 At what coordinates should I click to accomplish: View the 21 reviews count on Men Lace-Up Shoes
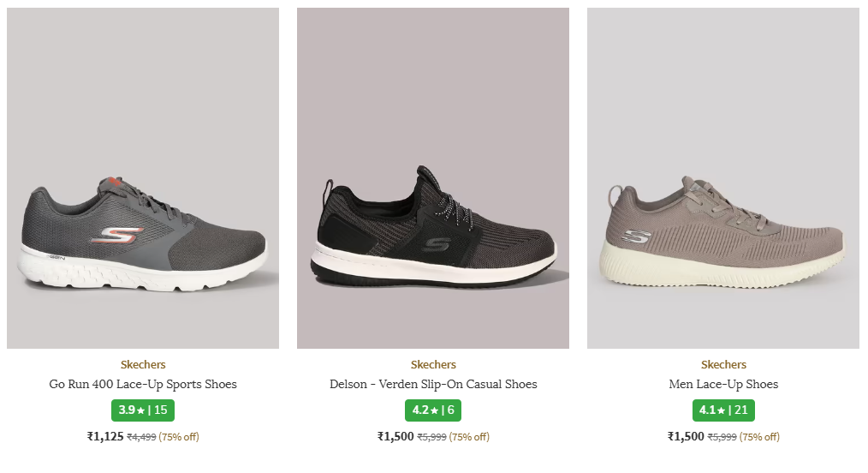tap(740, 410)
